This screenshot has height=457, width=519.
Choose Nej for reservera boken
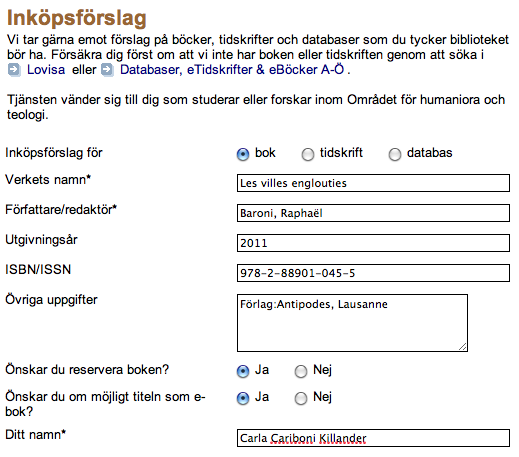tap(301, 371)
